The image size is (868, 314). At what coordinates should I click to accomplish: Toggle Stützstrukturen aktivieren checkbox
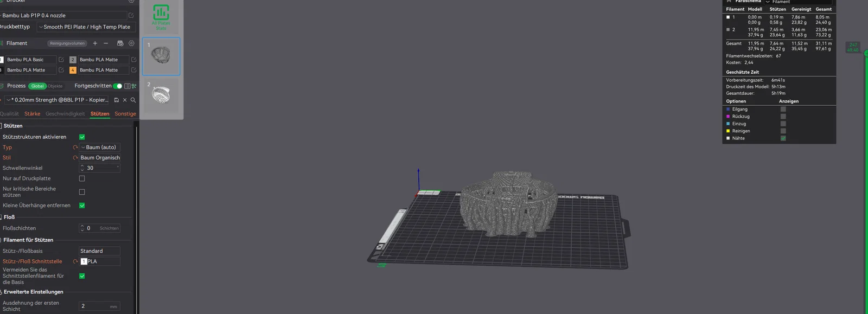point(82,137)
